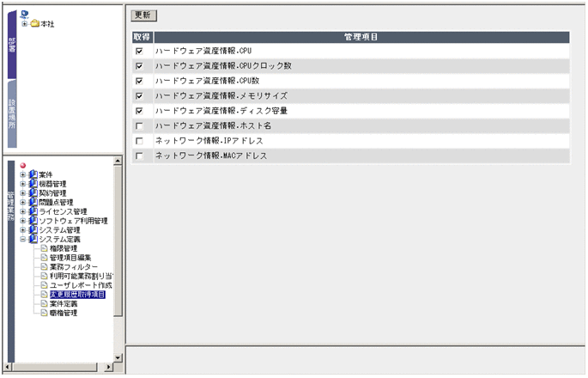Viewport: 588px width, 378px height.
Task: Enable the ホスト名 row checkbox
Action: pyautogui.click(x=139, y=126)
